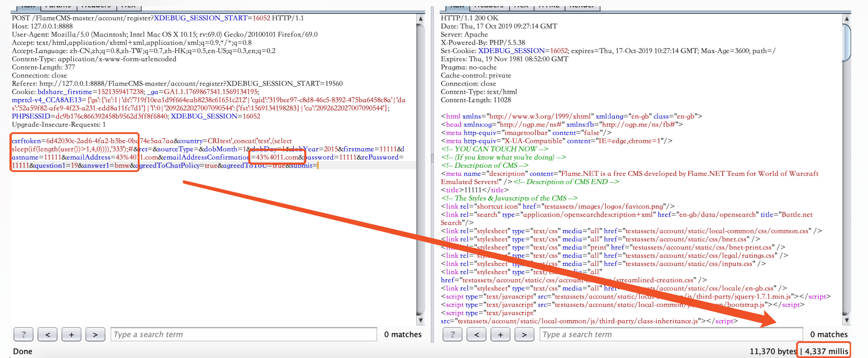Click the 'Accept: text/html' header line

click(x=131, y=42)
